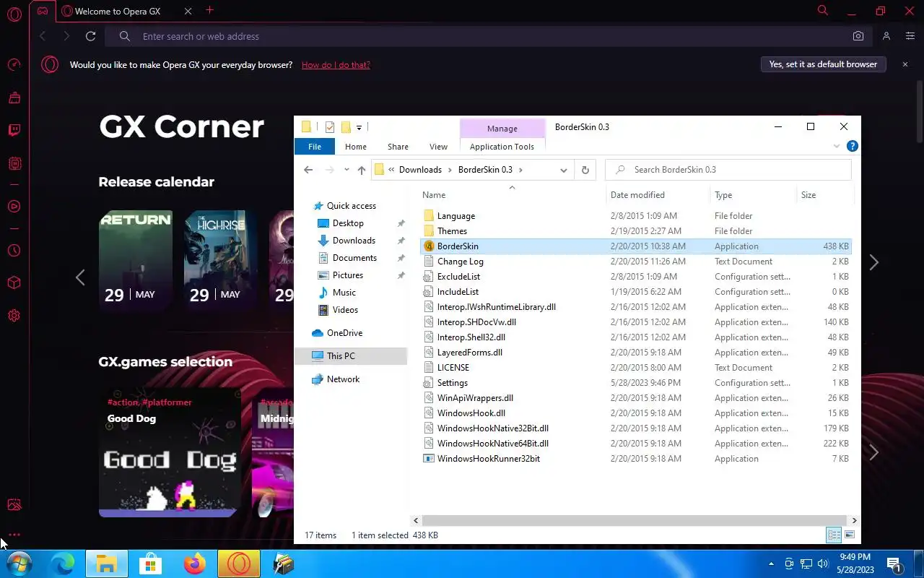924x578 pixels.
Task: Open Microsoft Edge from the taskbar
Action: (x=63, y=564)
